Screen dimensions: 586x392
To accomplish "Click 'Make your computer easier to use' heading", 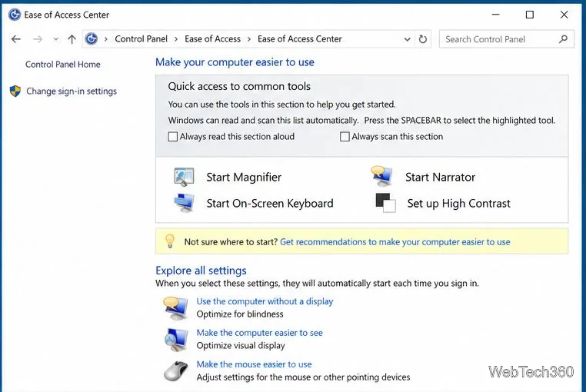I will (235, 62).
